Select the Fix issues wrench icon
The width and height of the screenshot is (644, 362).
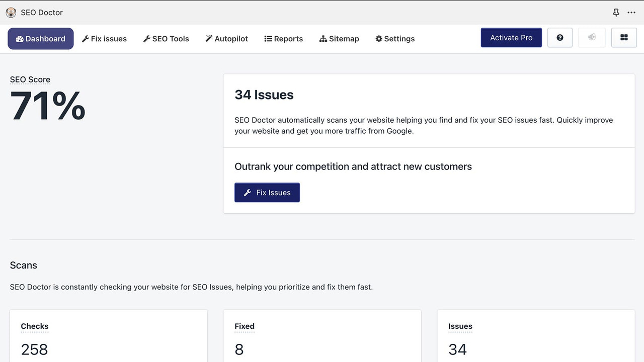click(x=86, y=38)
